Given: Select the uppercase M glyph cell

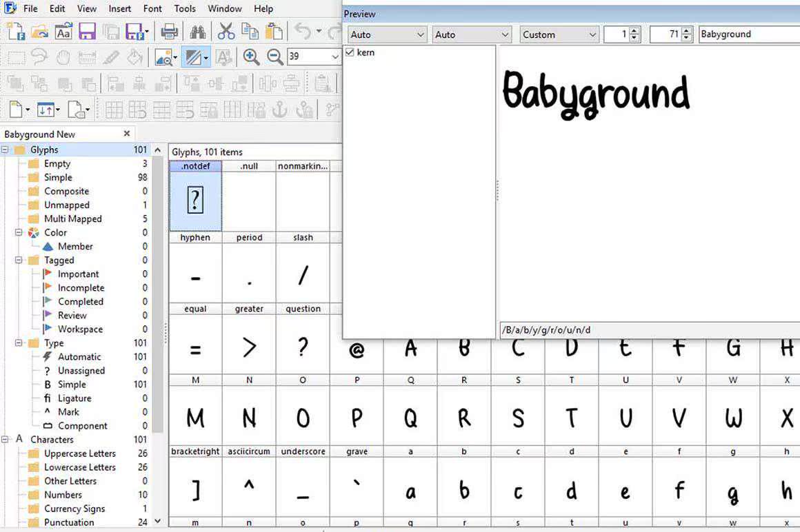Looking at the screenshot, I should click(x=195, y=410).
